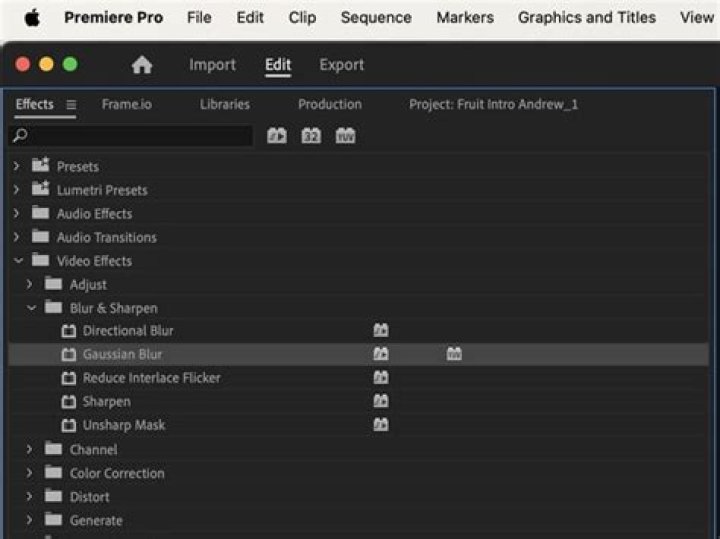The image size is (720, 539).
Task: Select the Adjust folder icon
Action: click(53, 283)
